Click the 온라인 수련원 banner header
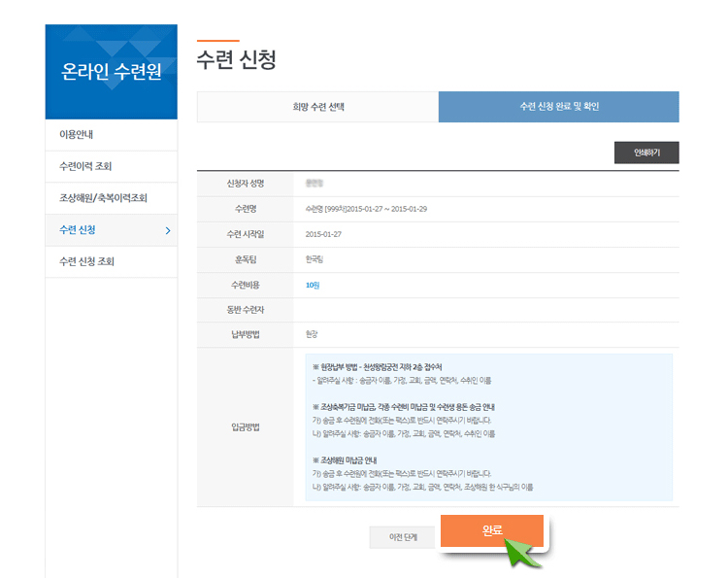728x578 pixels. (112, 72)
